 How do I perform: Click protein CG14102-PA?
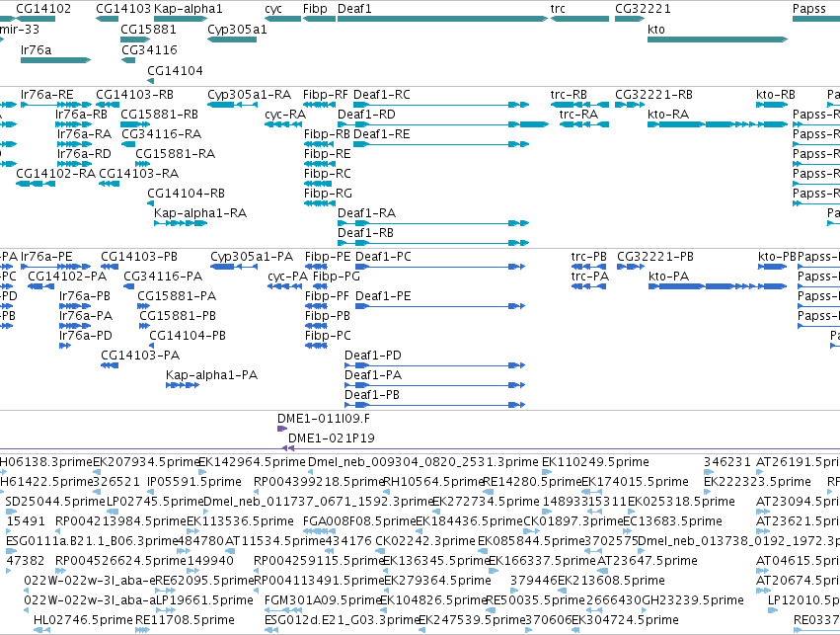pos(67,276)
